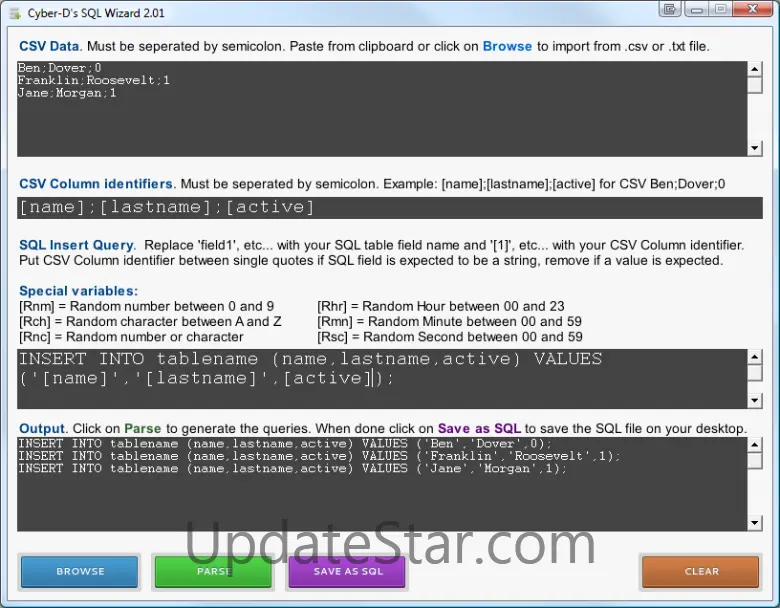Click CSV Data box scroll up arrow
780x608 pixels.
755,69
